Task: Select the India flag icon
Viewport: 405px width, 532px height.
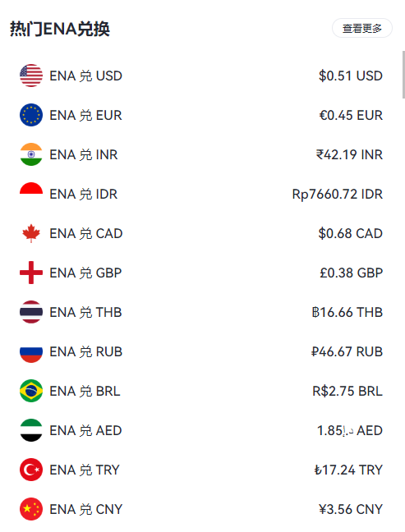Action: point(31,154)
